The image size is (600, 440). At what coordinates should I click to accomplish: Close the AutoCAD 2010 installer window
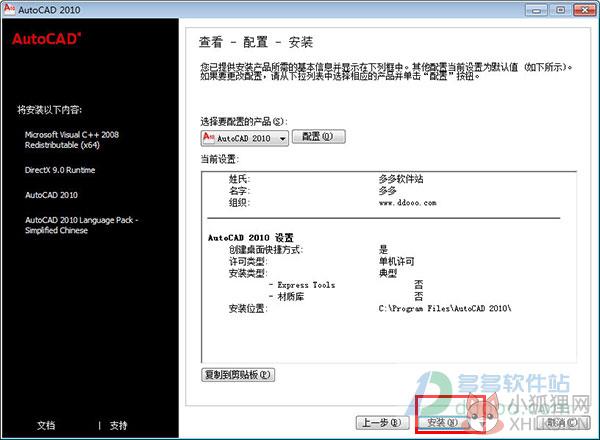(584, 10)
